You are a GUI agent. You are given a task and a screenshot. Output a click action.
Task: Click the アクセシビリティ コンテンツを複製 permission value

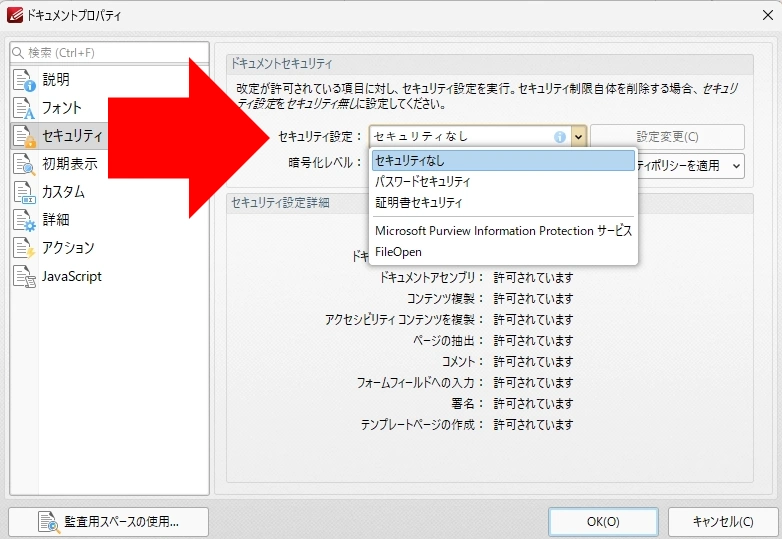point(533,319)
